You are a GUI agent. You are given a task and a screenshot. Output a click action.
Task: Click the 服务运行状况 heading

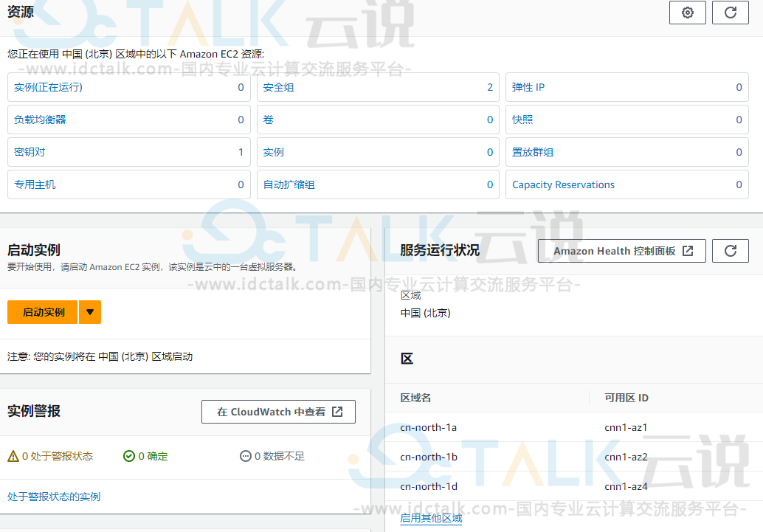pos(440,250)
